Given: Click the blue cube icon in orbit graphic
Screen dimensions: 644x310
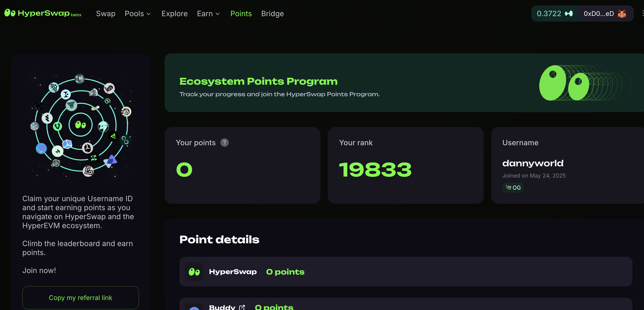Looking at the screenshot, I should click(67, 144).
